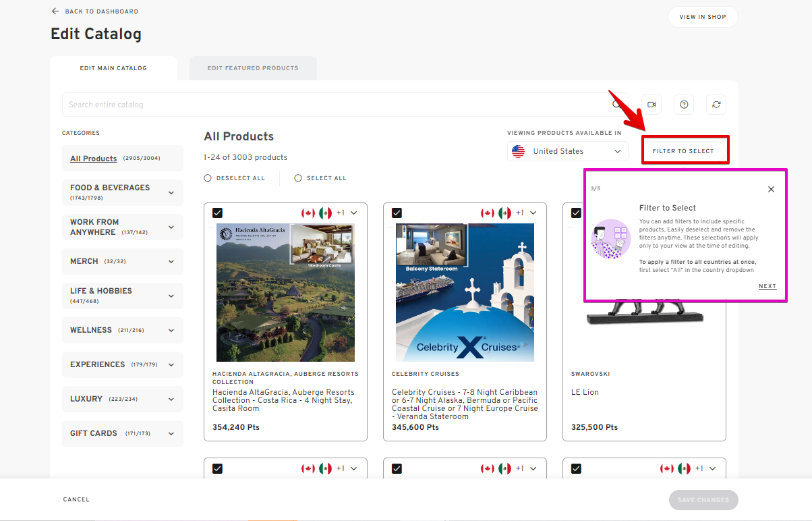
Task: Click the Filter to Select button
Action: tap(684, 150)
